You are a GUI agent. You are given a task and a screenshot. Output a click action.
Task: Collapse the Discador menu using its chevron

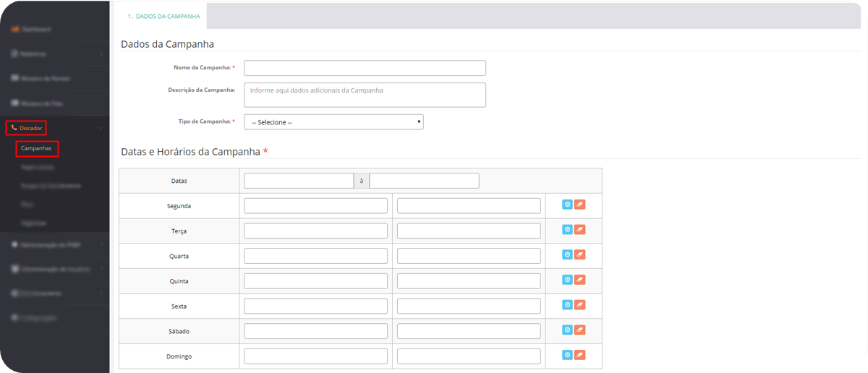tap(101, 128)
